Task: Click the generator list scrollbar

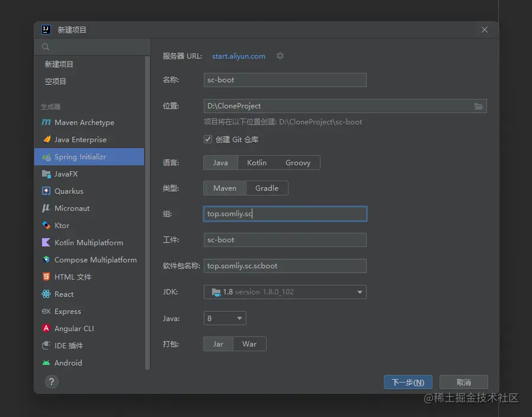Action: 148,213
